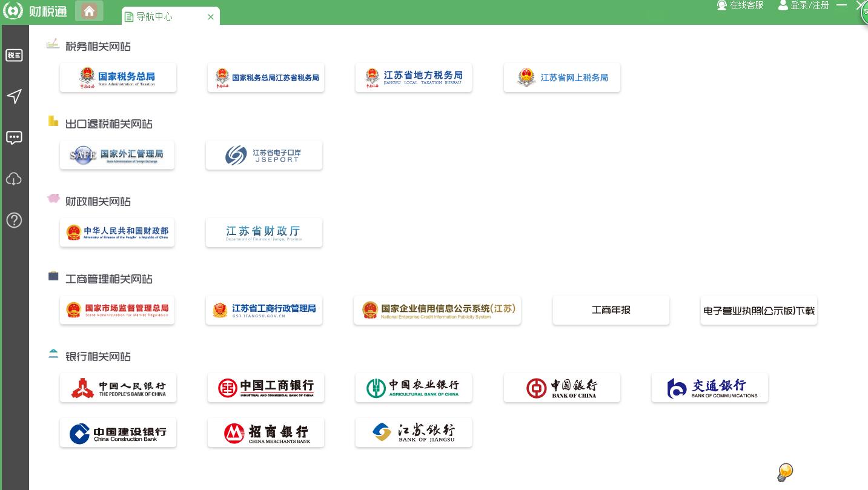Screen dimensions: 868x490
Task: Visit 江苏省地方税务局 website
Action: 414,78
